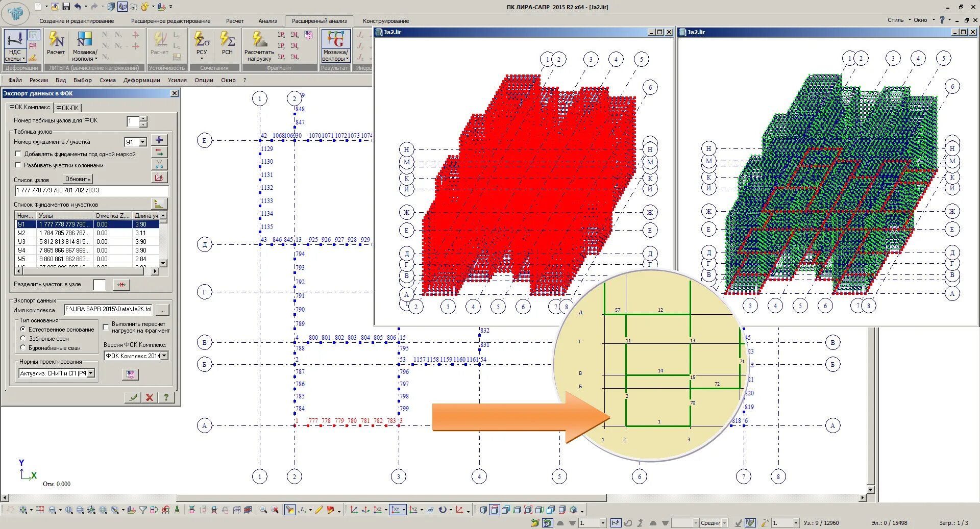Confirm dialog with the green checkmark
The height and width of the screenshot is (529, 980).
point(133,397)
